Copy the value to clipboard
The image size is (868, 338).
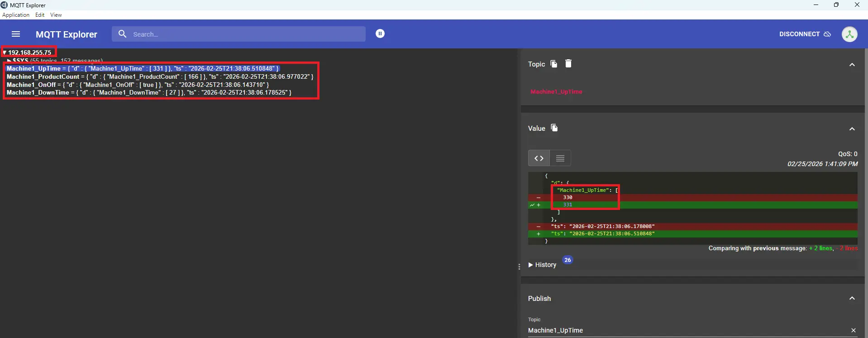[554, 128]
